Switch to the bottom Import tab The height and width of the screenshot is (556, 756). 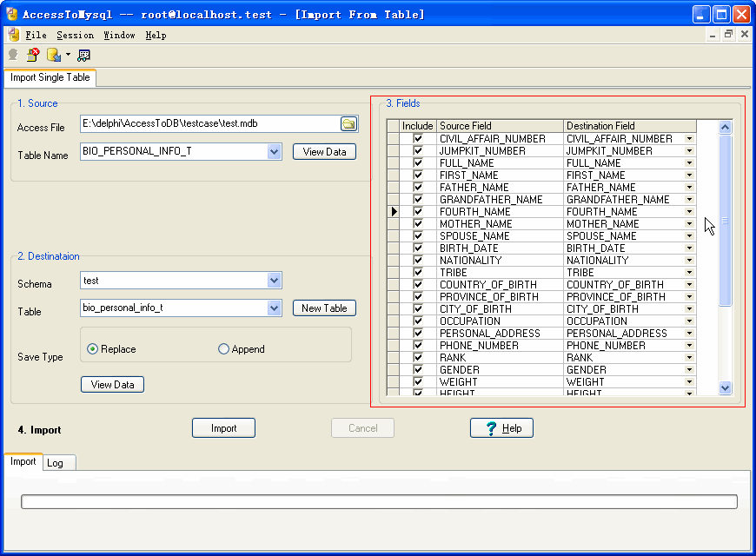(x=23, y=461)
